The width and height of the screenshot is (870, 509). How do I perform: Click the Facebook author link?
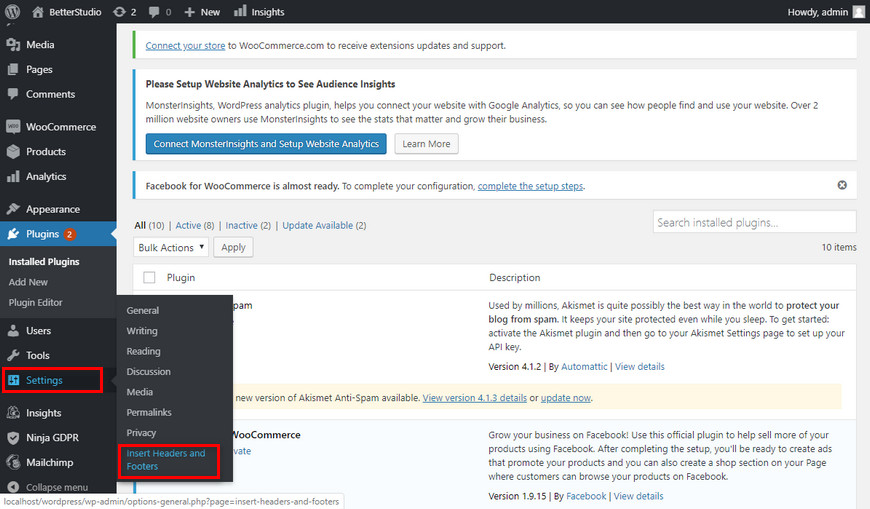pyautogui.click(x=586, y=496)
